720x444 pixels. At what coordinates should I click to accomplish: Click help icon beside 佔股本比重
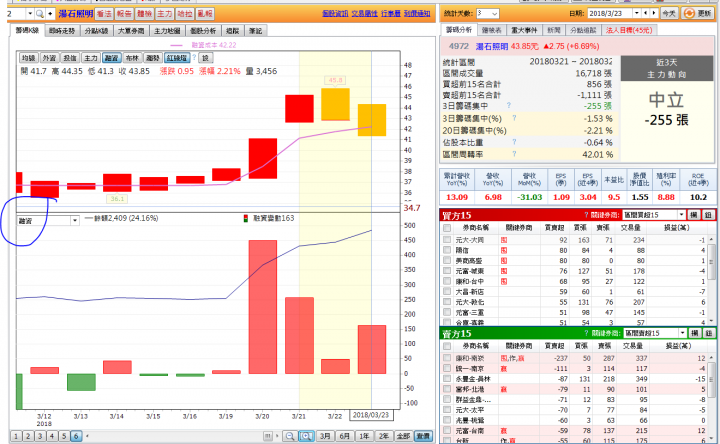pyautogui.click(x=514, y=142)
